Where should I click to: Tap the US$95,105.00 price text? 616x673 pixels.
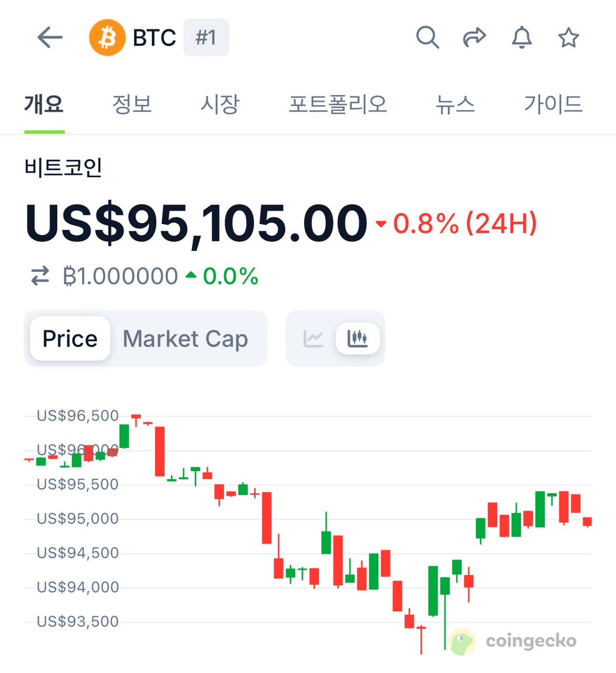(x=196, y=223)
